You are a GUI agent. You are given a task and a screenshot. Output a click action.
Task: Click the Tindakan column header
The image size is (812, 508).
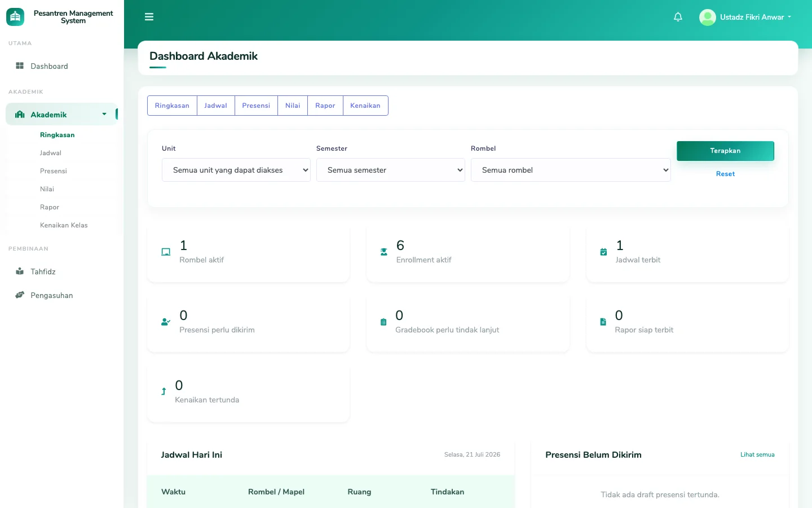click(448, 492)
